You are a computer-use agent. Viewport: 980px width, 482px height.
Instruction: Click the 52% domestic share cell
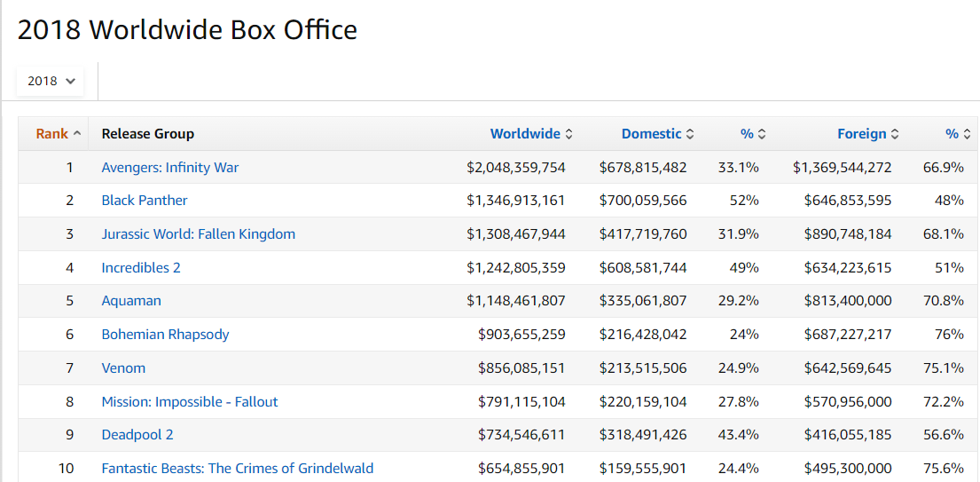(744, 201)
